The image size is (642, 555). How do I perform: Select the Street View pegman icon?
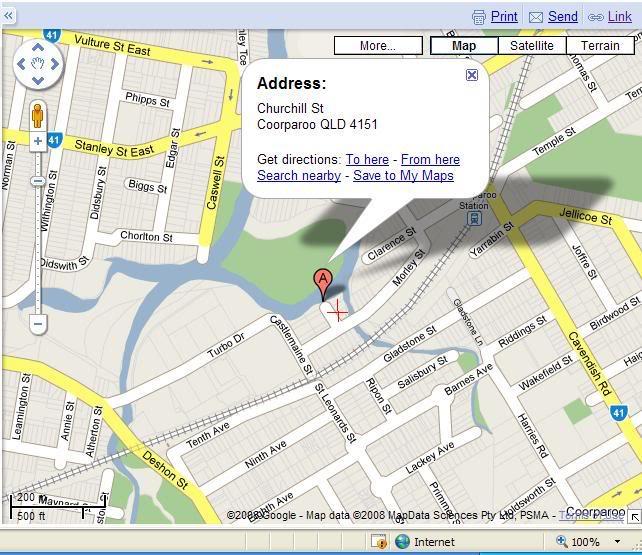38,116
